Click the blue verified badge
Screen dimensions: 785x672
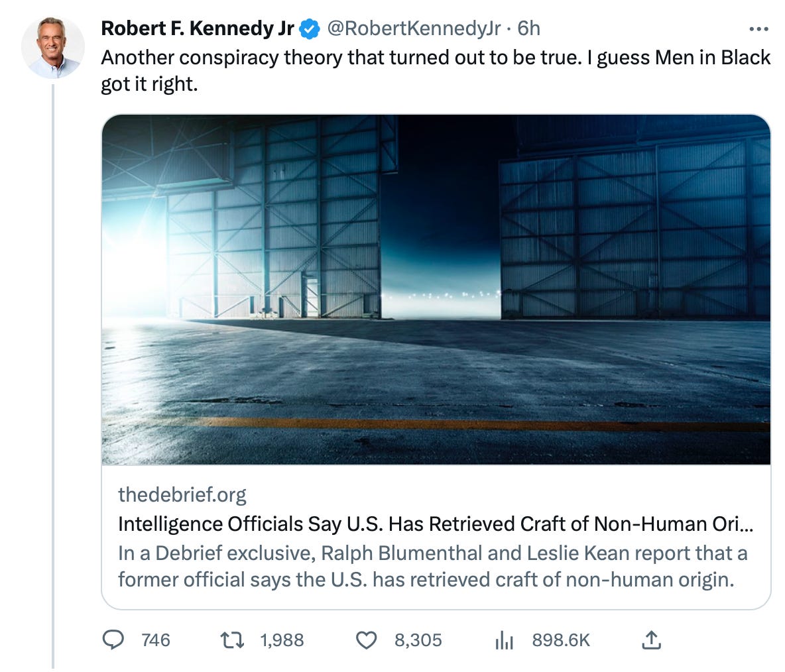[310, 28]
